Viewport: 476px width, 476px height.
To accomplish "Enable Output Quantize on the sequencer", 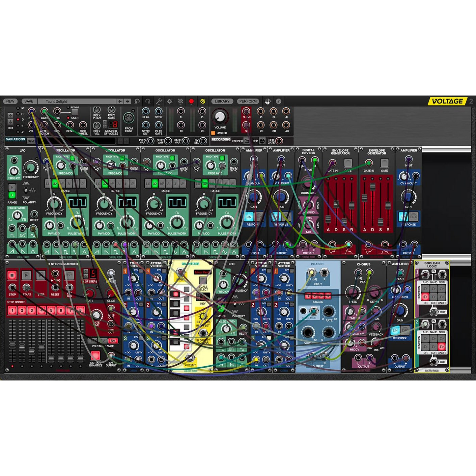I will pos(96,355).
